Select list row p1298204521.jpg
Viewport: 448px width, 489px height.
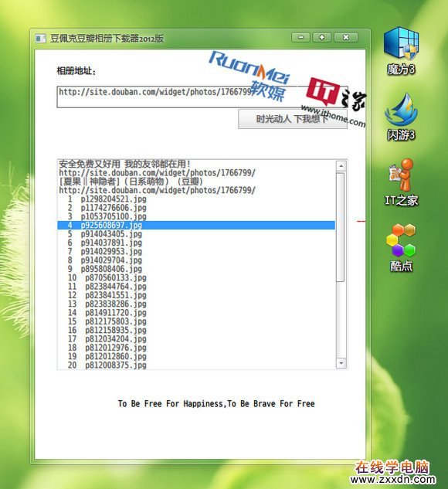196,199
